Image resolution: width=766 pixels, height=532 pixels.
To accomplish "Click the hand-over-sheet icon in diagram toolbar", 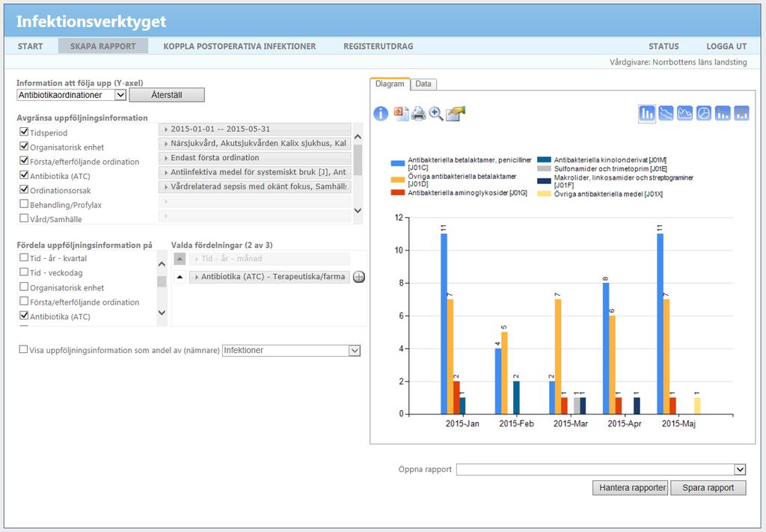I will pos(456,114).
